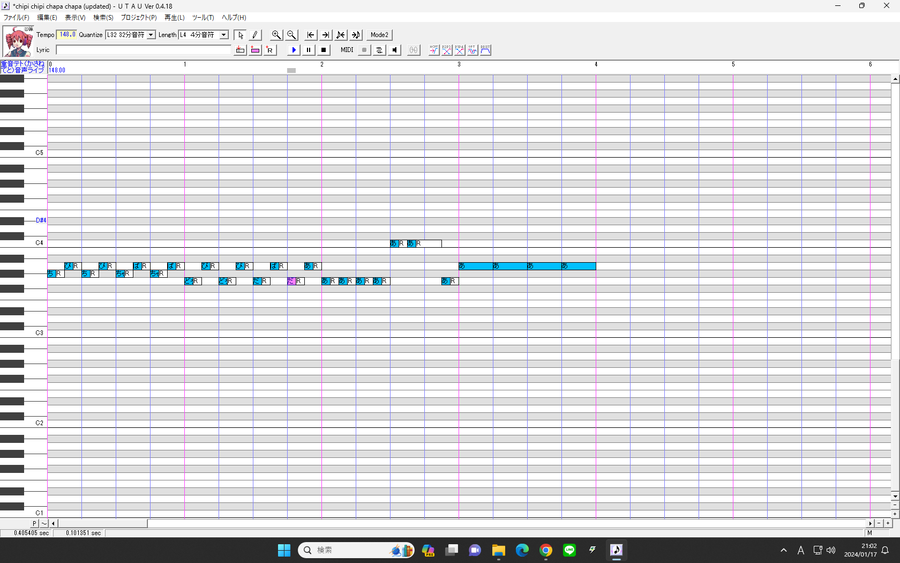Open the Quantize dropdown
The image size is (900, 563).
[x=151, y=35]
